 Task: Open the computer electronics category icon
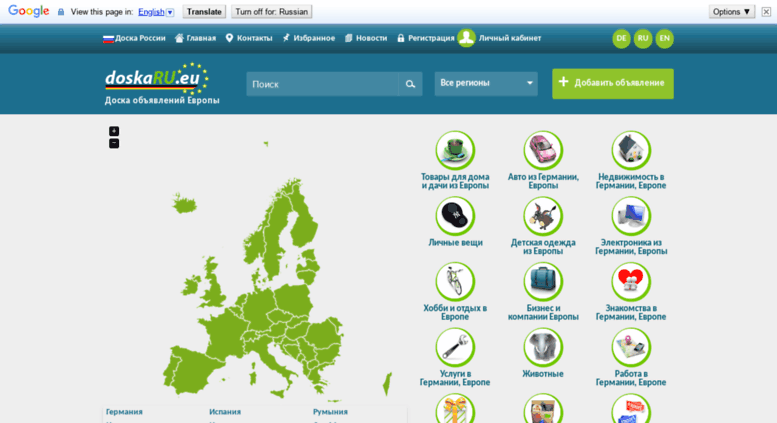(x=630, y=216)
